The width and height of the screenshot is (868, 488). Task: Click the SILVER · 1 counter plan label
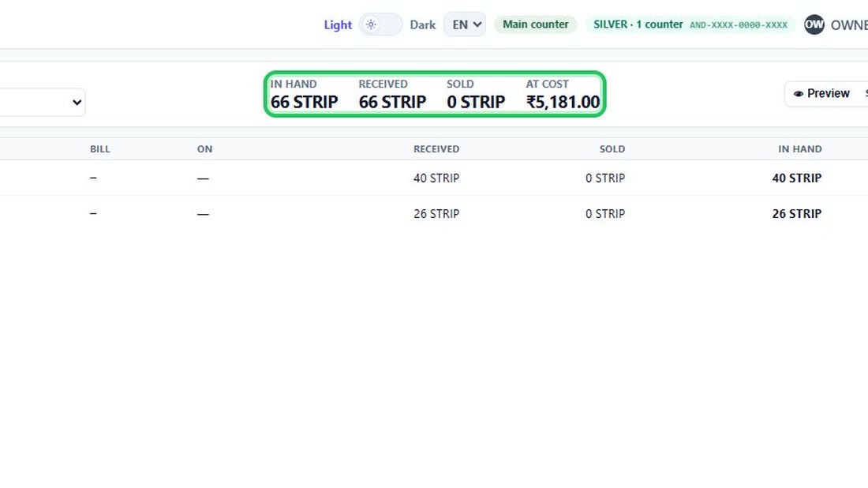(638, 24)
